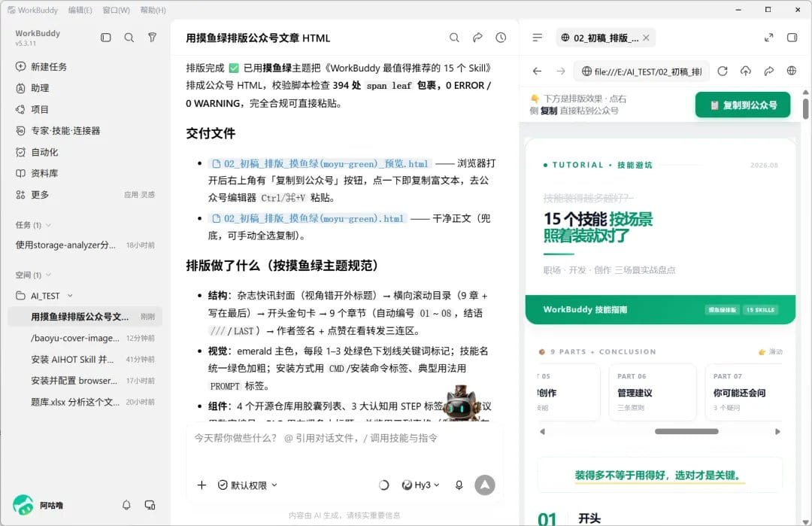Image resolution: width=812 pixels, height=526 pixels.
Task: Activate microphone voice input
Action: pos(459,485)
